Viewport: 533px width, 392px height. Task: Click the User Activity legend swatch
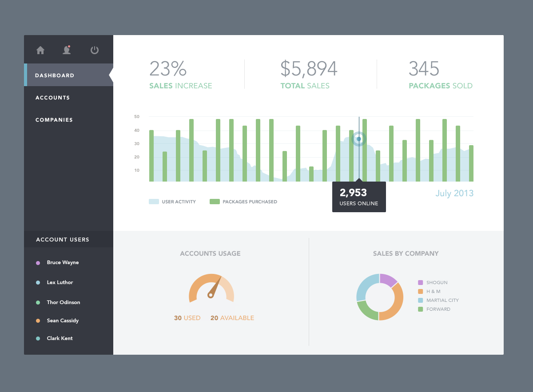154,202
